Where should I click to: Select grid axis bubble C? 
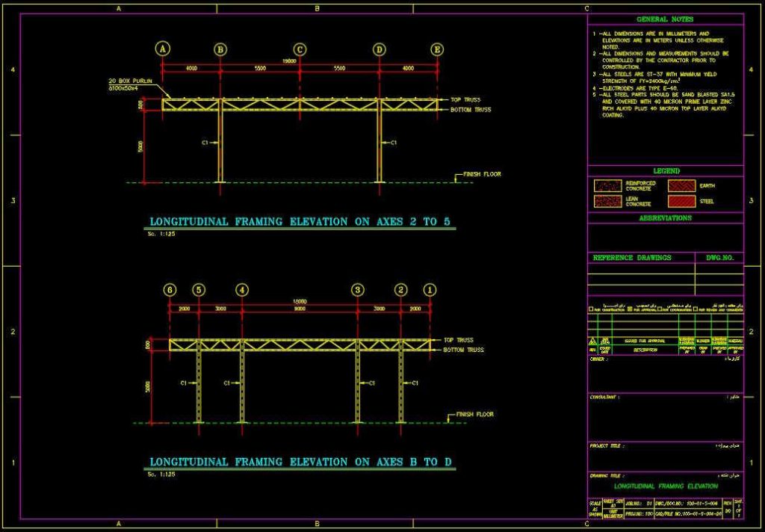[300, 49]
